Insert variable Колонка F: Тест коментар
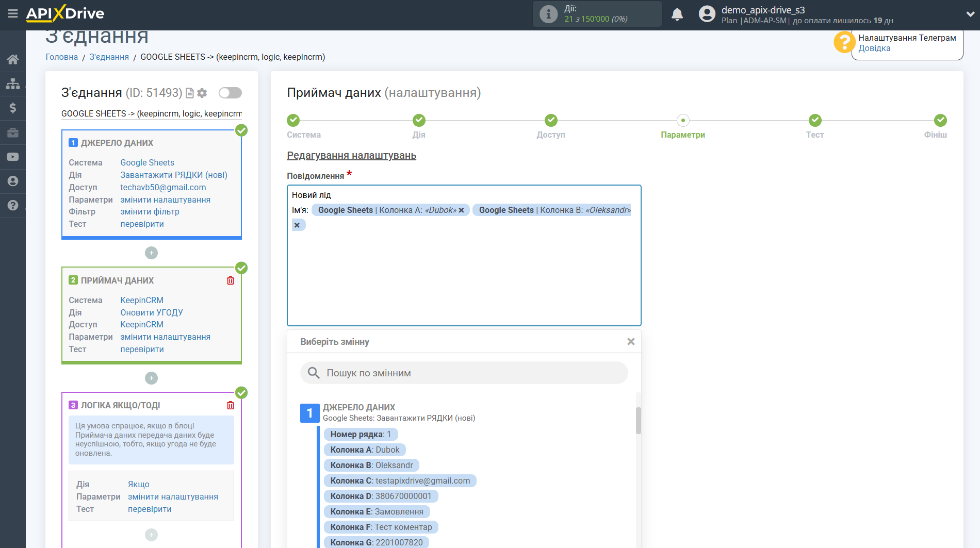This screenshot has height=548, width=980. click(381, 527)
